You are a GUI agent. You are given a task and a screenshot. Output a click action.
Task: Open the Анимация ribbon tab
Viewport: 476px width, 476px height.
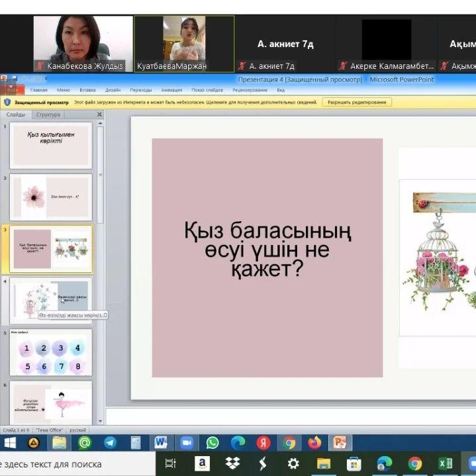click(171, 90)
